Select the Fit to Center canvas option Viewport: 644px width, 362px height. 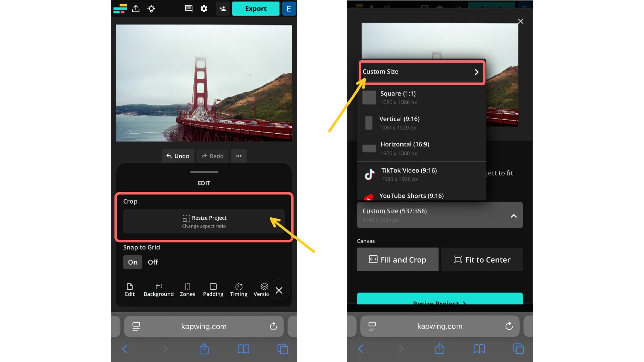pos(482,259)
